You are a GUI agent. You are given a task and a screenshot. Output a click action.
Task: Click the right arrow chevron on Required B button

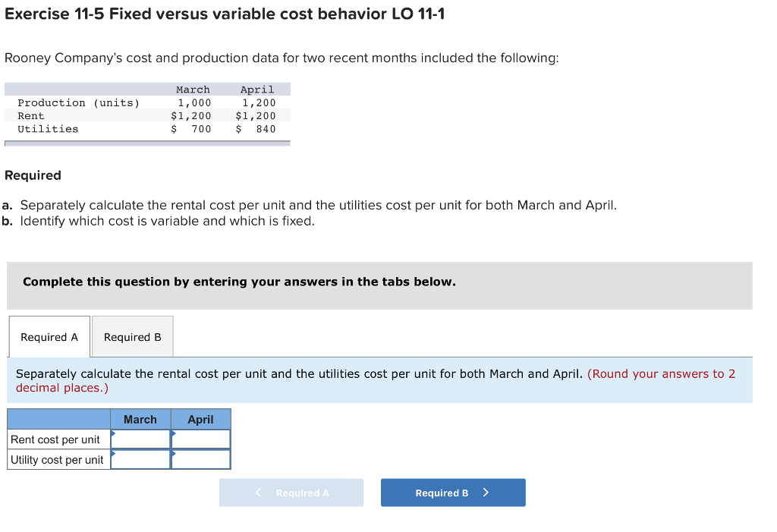coord(486,493)
